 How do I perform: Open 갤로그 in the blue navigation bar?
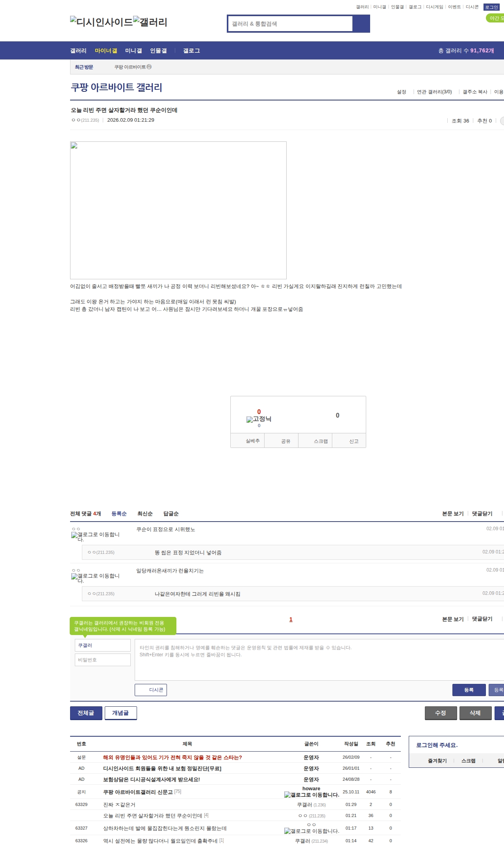[191, 51]
